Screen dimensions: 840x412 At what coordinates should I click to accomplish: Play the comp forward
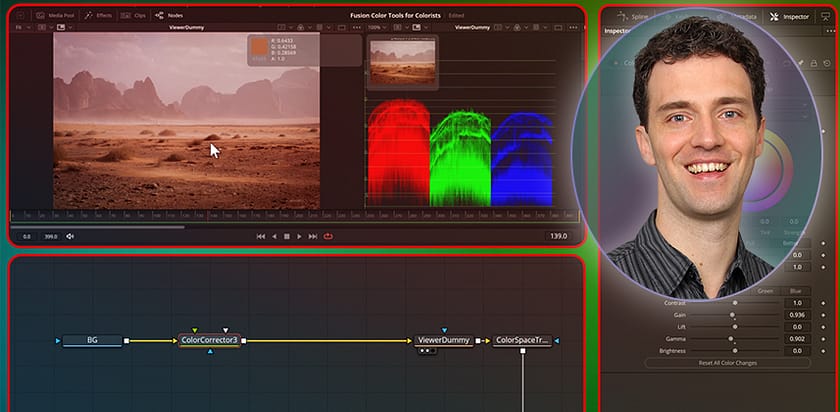pos(299,236)
